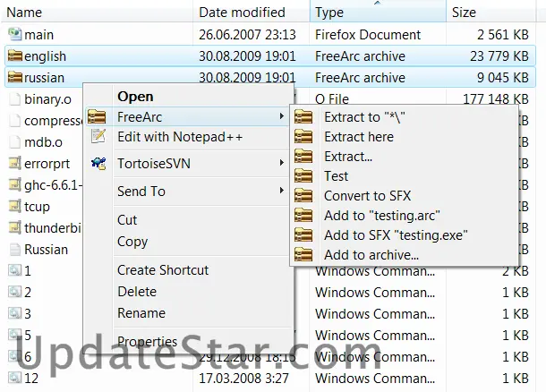Viewport: 546px width, 392px height.
Task: Sort by the Size column header
Action: pos(491,13)
